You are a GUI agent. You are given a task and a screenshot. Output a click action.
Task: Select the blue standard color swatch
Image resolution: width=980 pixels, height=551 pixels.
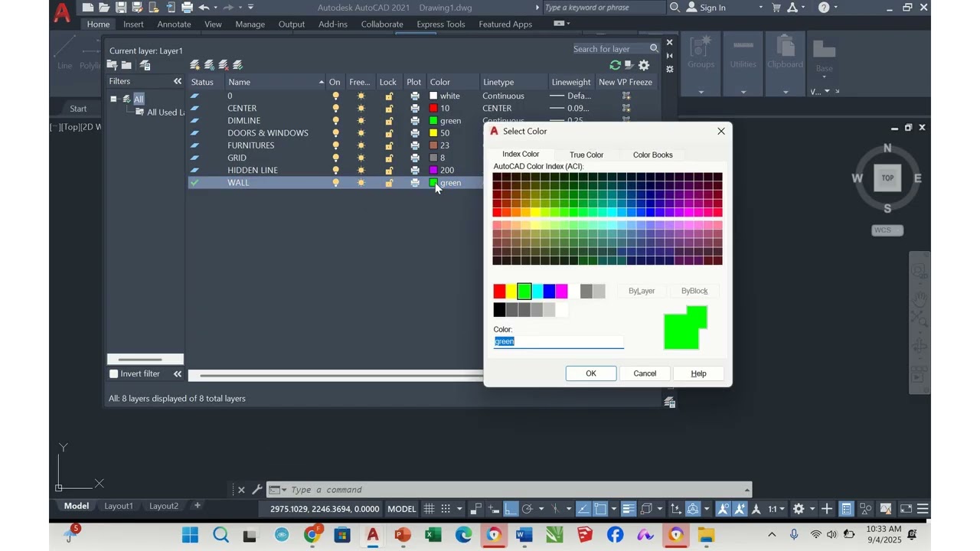pos(549,291)
